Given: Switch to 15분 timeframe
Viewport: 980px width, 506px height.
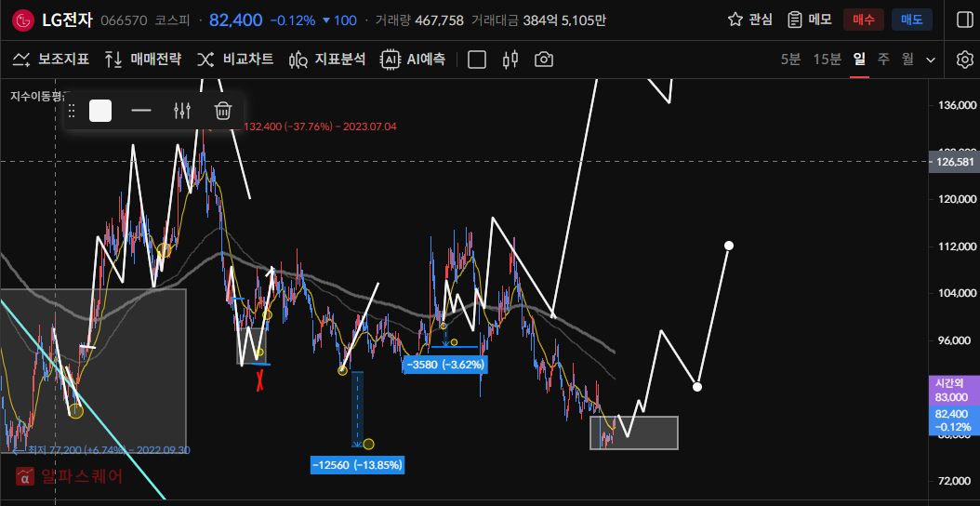Looking at the screenshot, I should [x=827, y=60].
